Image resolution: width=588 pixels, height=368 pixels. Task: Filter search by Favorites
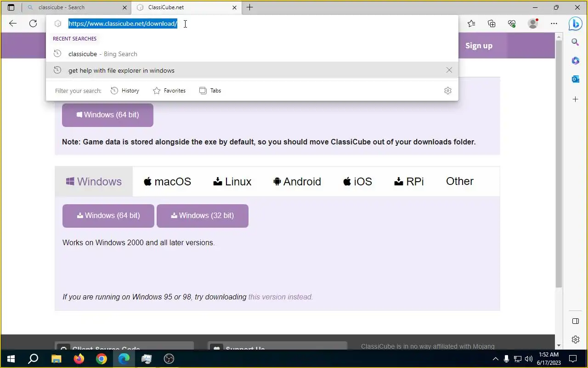coord(169,91)
